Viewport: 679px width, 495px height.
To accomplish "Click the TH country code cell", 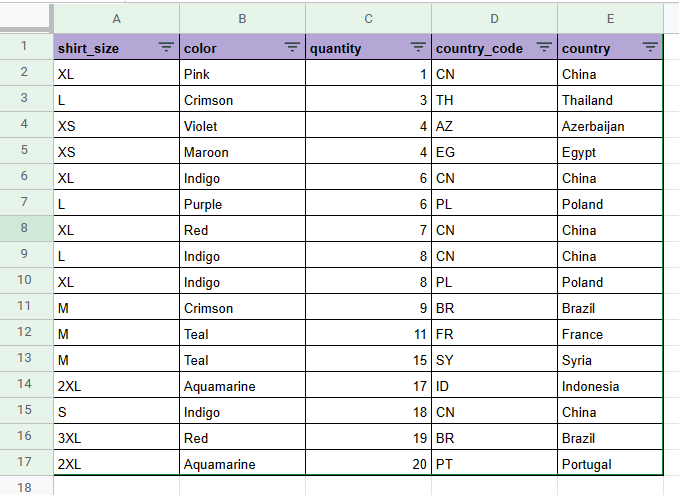I will 495,99.
